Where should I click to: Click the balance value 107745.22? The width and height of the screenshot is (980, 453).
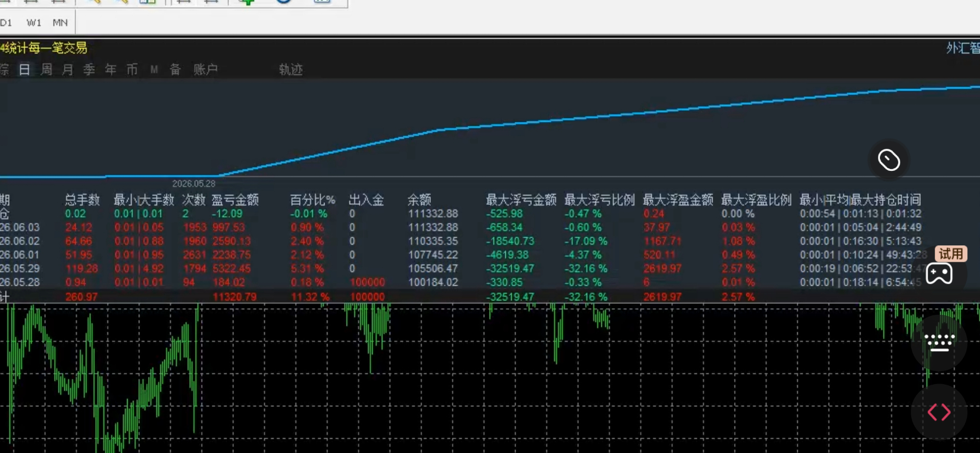click(x=433, y=255)
